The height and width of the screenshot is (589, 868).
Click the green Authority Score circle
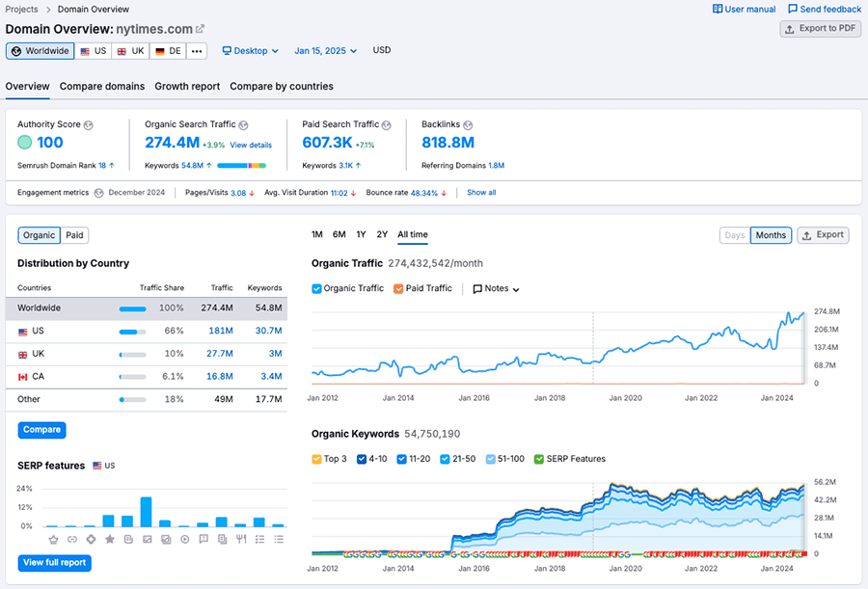(x=24, y=143)
